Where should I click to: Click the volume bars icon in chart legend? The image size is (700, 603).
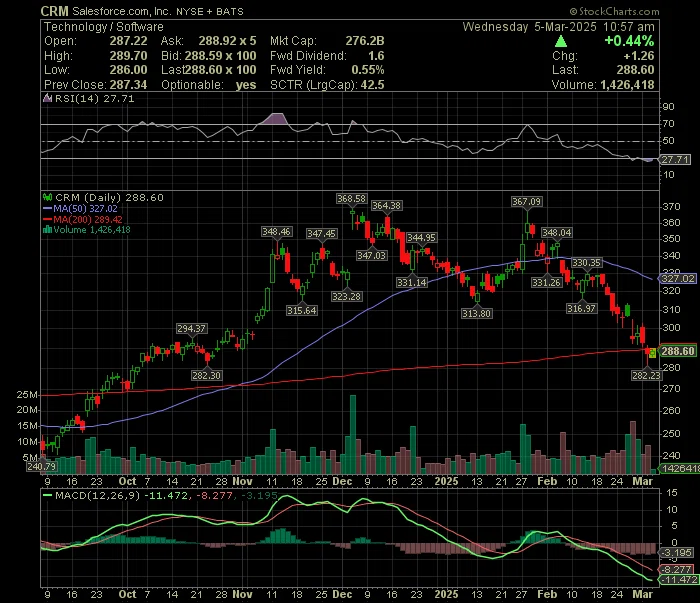click(x=47, y=230)
